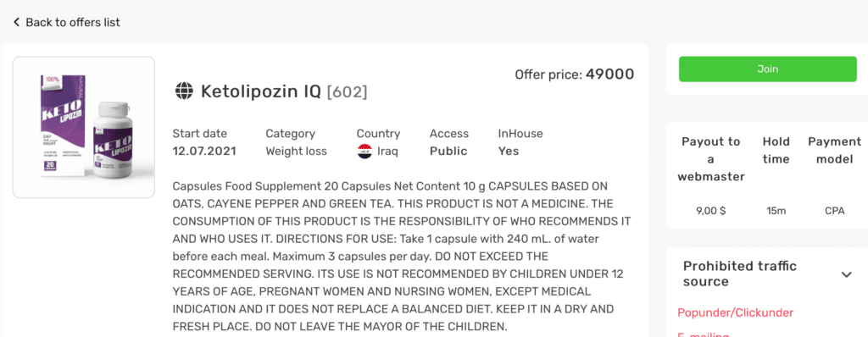
Task: Collapse the Prohibited traffic source chevron
Action: [847, 274]
